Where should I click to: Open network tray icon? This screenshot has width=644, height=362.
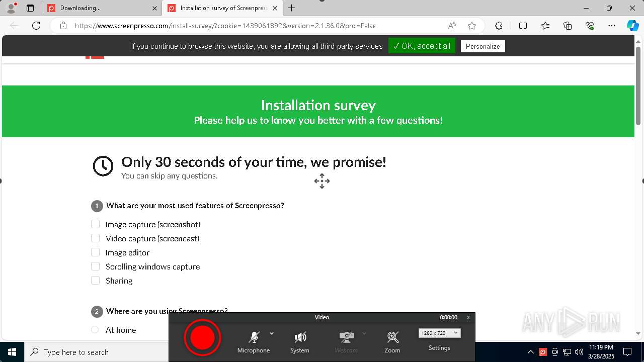(567, 352)
